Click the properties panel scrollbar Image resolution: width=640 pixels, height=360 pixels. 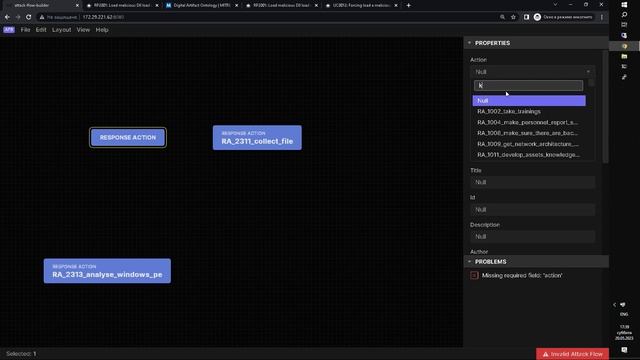pyautogui.click(x=605, y=107)
